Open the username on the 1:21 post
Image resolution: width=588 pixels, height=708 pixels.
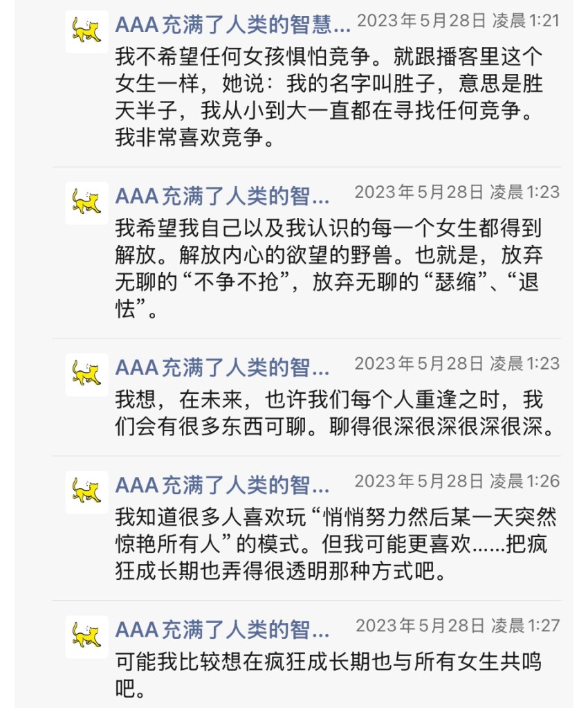[232, 25]
